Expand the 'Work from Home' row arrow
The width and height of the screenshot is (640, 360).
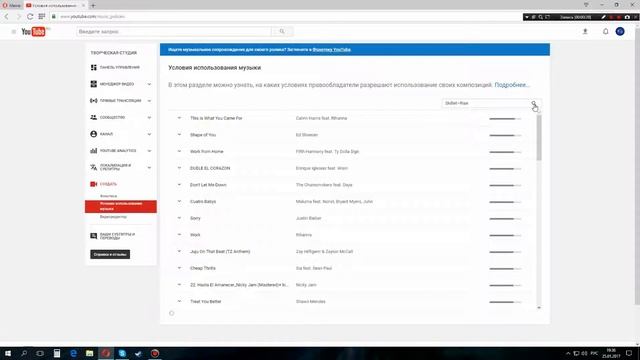coord(179,151)
